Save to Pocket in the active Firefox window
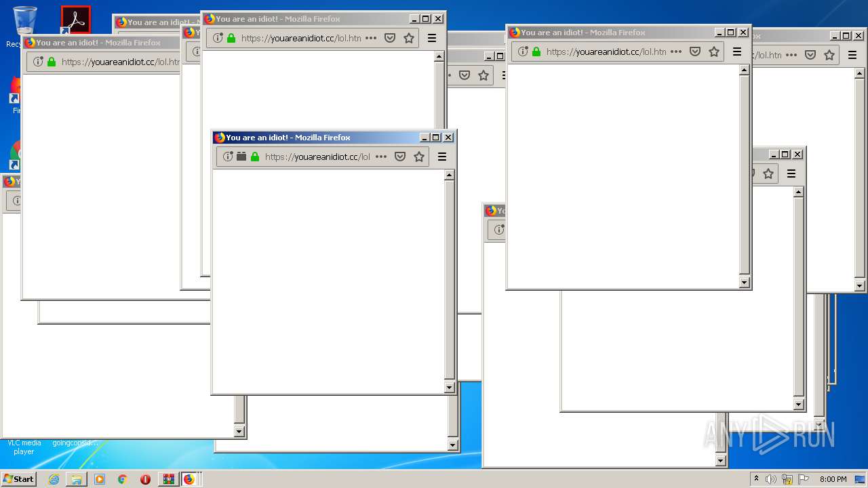Viewport: 868px width, 488px height. coord(400,157)
